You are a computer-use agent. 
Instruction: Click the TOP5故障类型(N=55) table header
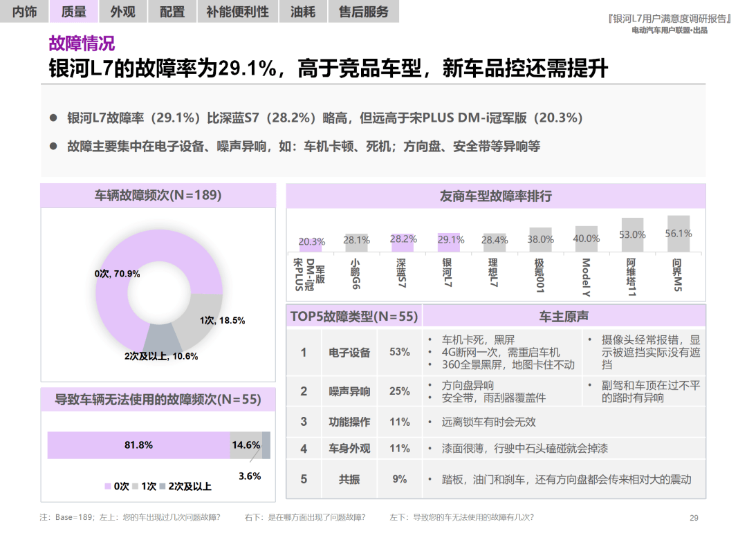pos(354,316)
